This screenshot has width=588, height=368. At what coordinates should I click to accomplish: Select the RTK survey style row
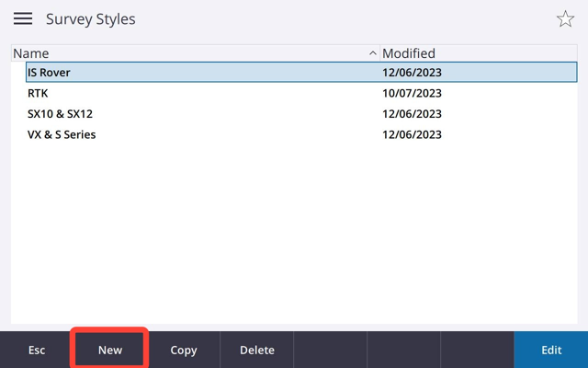[x=301, y=93]
